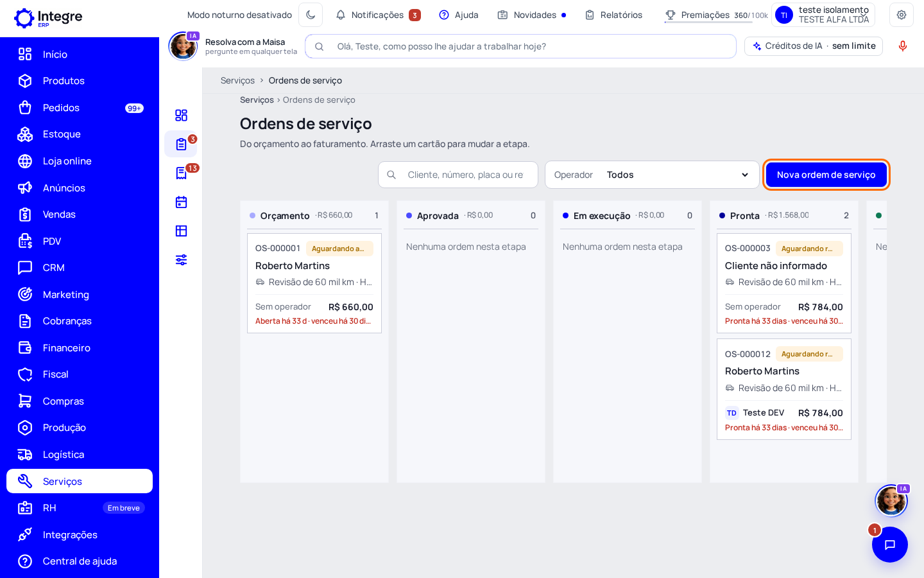Open Pedidos in sidebar
The image size is (924, 578).
80,108
